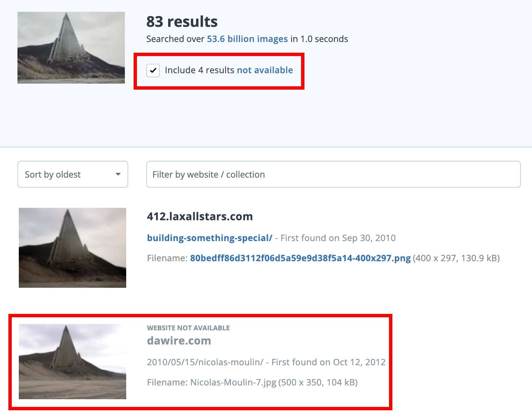
Task: Select the 412.laxallstars.com heading
Action: 200,217
